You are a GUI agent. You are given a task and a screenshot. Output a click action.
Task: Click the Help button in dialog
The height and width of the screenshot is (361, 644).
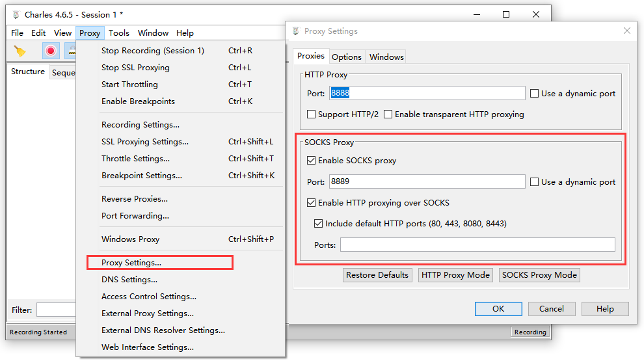(605, 309)
